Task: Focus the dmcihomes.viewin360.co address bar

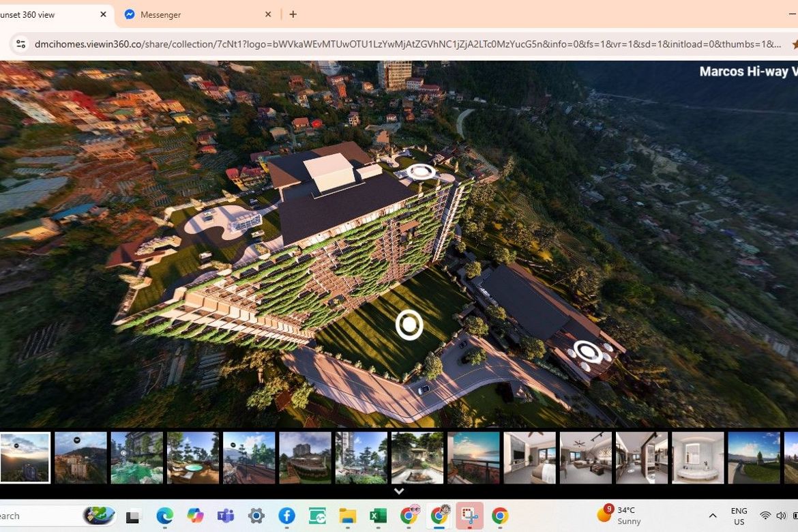Action: pyautogui.click(x=407, y=44)
